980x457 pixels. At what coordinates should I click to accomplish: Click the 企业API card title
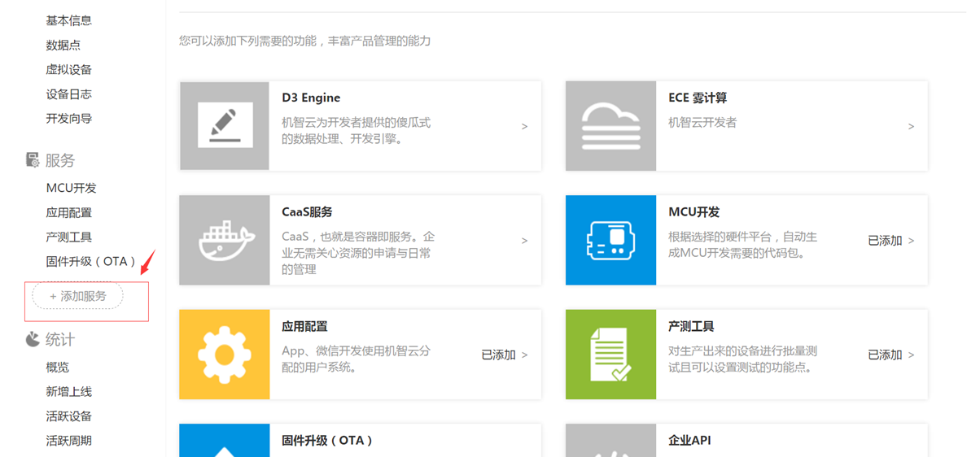[x=689, y=440]
